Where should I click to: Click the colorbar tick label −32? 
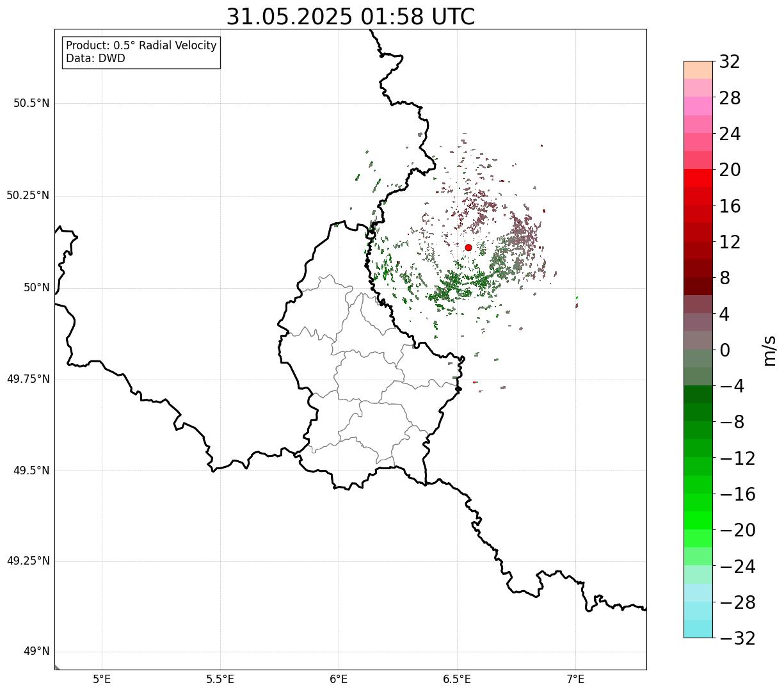[x=737, y=638]
